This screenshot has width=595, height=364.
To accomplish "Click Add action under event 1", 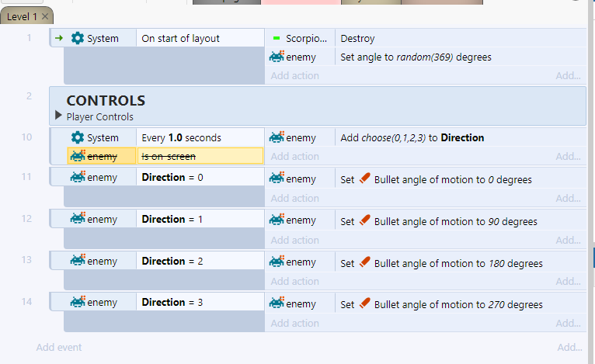I will [x=294, y=76].
